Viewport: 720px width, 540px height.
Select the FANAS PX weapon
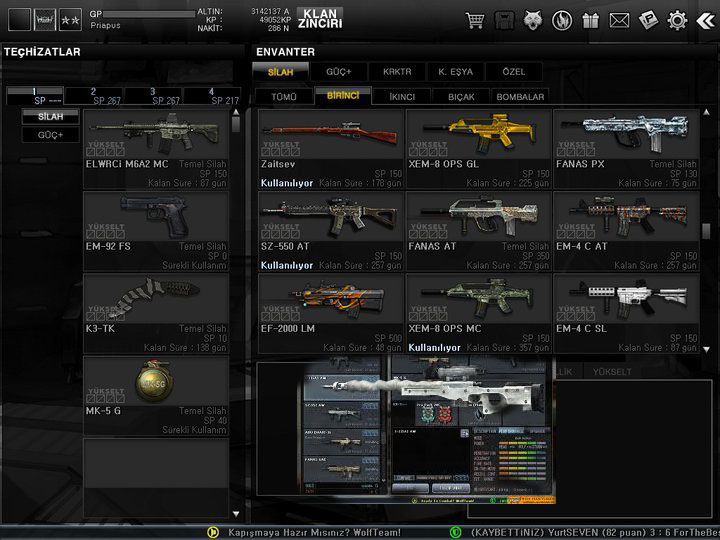coord(627,149)
